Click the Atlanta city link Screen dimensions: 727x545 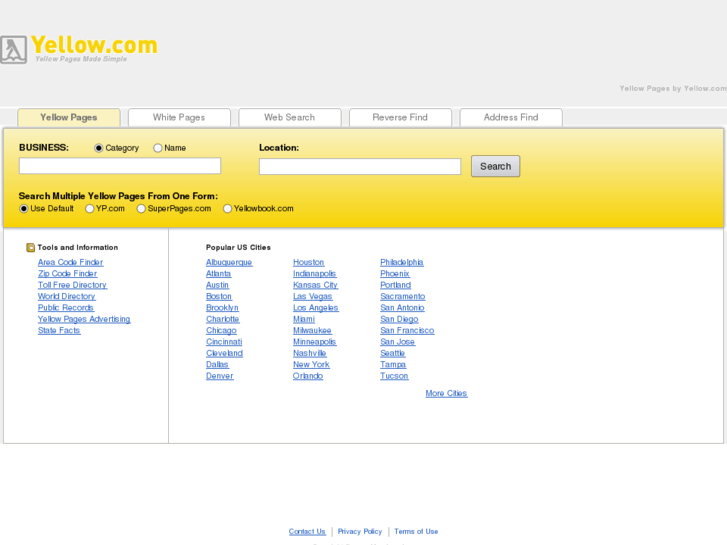(218, 274)
